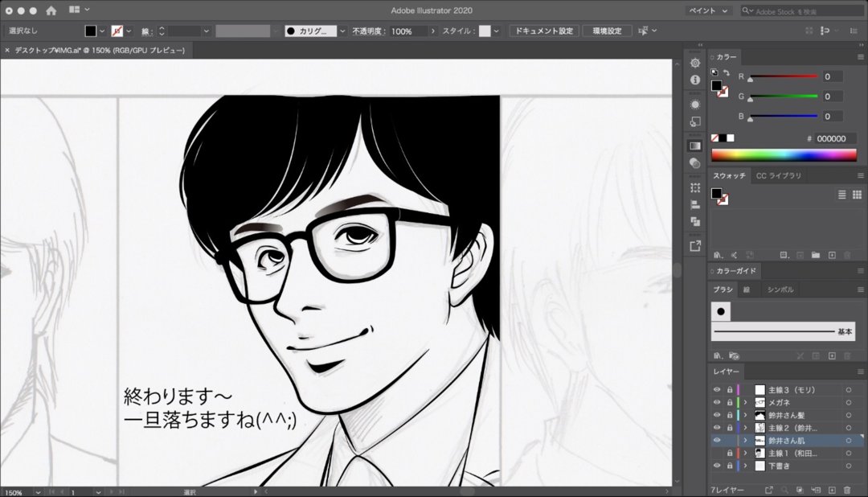The height and width of the screenshot is (497, 868).
Task: Open the Transparency panel icon in dock
Action: click(695, 163)
